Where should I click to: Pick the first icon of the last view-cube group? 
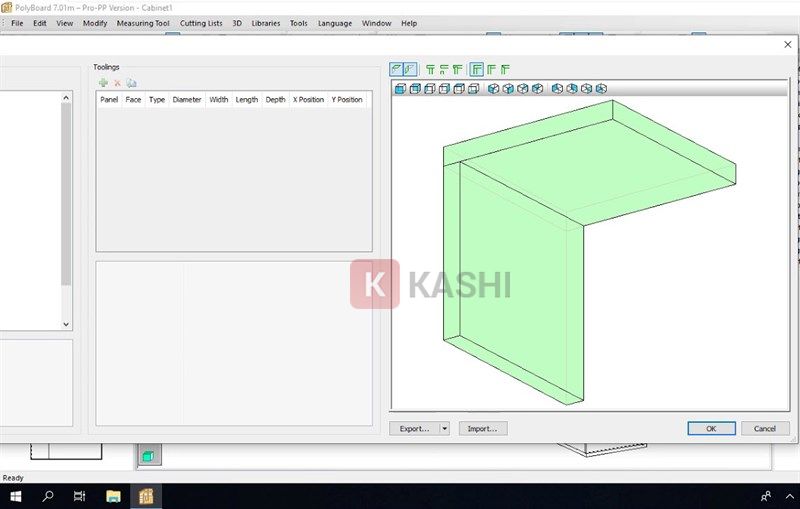click(557, 89)
